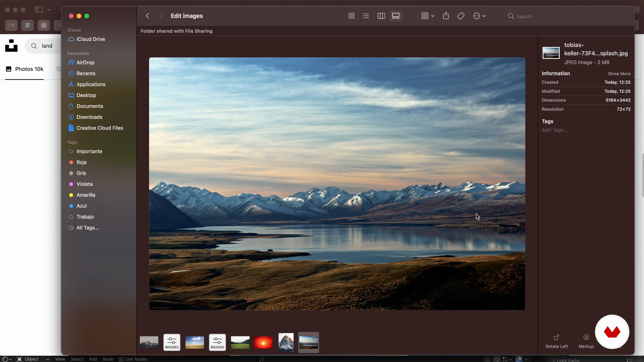Click the Finder Search field
Viewport: 644px width, 362px height.
coord(567,16)
